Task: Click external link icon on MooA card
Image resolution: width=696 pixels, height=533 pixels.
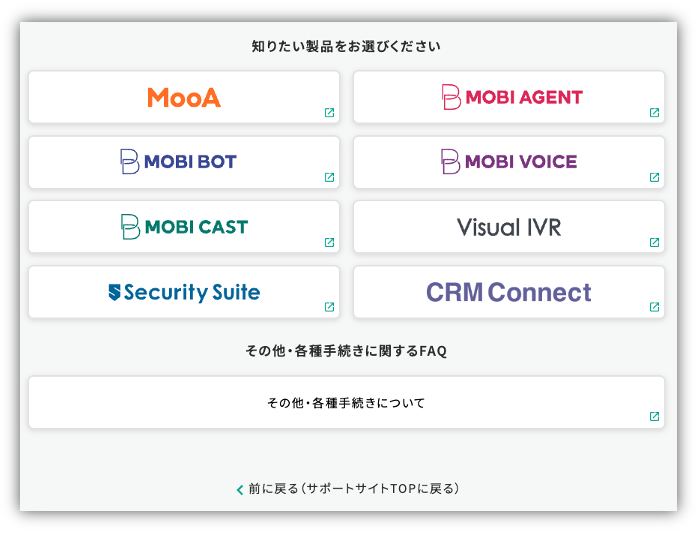Action: pos(329,112)
